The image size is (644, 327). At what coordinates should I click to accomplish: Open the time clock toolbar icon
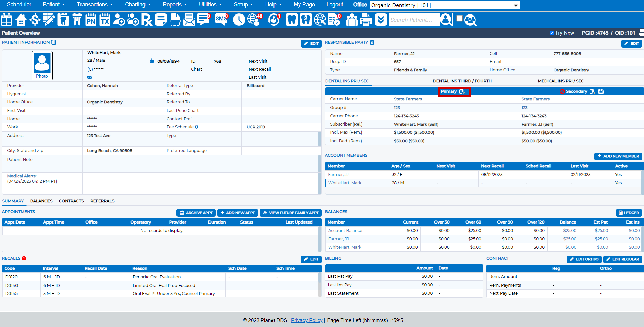coord(239,20)
